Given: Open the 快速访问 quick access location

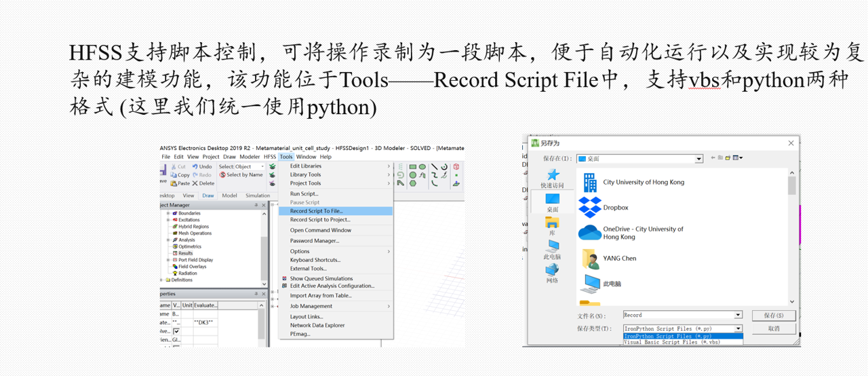Looking at the screenshot, I should point(552,179).
